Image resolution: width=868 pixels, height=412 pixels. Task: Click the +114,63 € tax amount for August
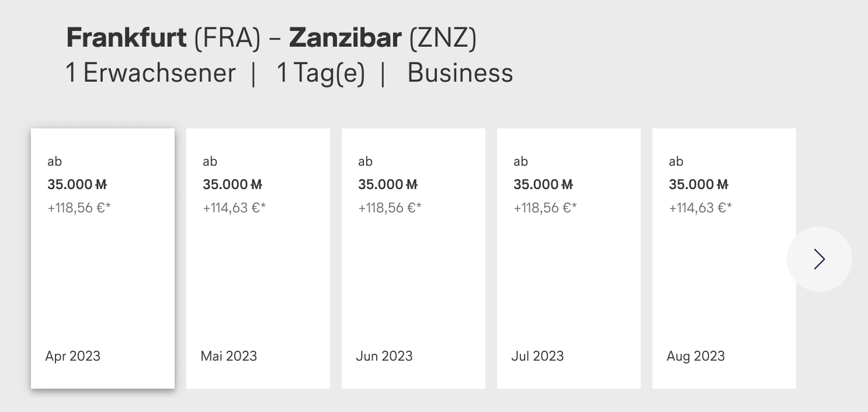pos(700,208)
